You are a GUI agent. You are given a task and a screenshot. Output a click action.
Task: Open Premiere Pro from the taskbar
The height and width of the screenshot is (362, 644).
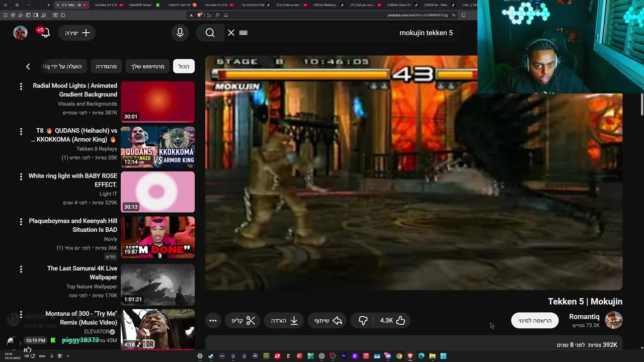pos(344,356)
